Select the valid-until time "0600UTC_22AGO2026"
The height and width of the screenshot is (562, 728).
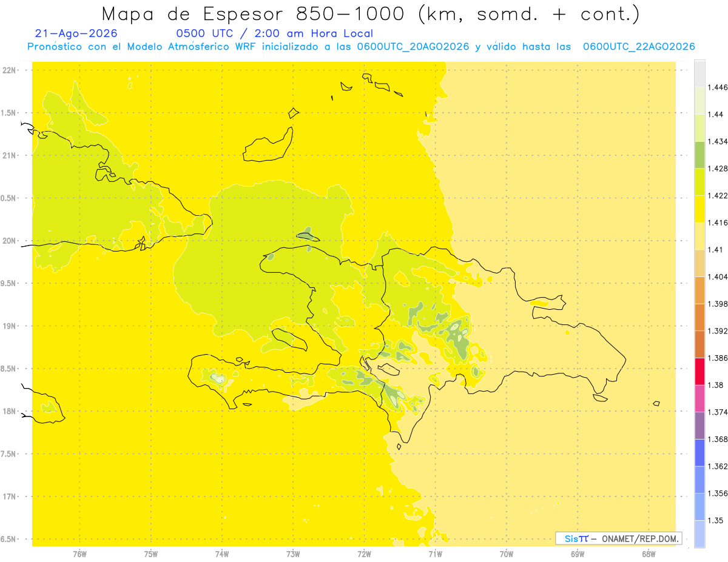(x=639, y=47)
